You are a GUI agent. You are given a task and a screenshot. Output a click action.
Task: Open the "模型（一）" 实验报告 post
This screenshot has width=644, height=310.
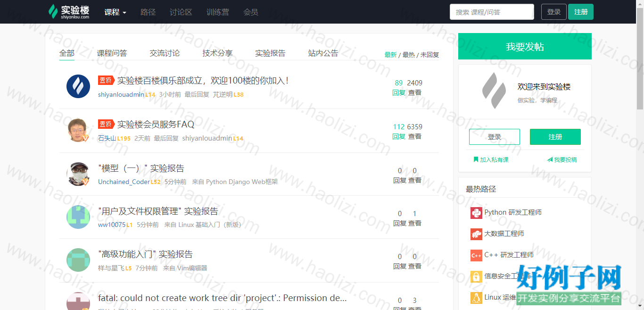[141, 168]
